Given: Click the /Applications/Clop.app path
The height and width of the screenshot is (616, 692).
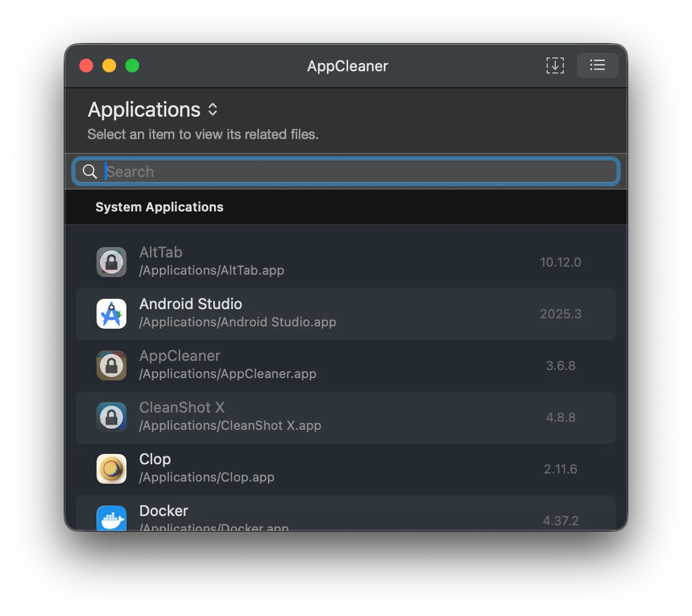Looking at the screenshot, I should click(207, 477).
